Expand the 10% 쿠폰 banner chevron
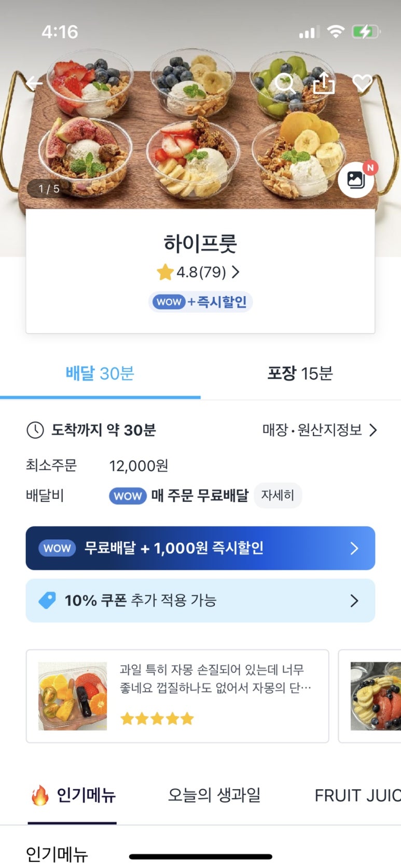The image size is (401, 868). coord(354,600)
